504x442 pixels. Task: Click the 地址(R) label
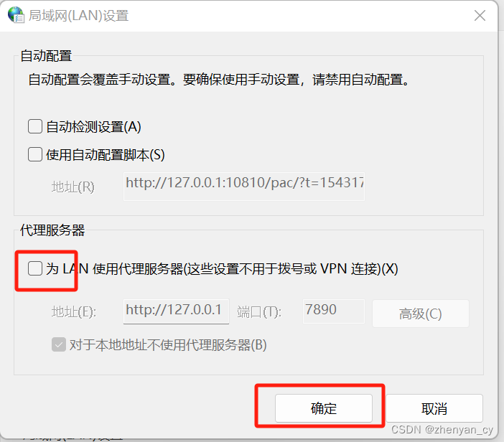73,187
